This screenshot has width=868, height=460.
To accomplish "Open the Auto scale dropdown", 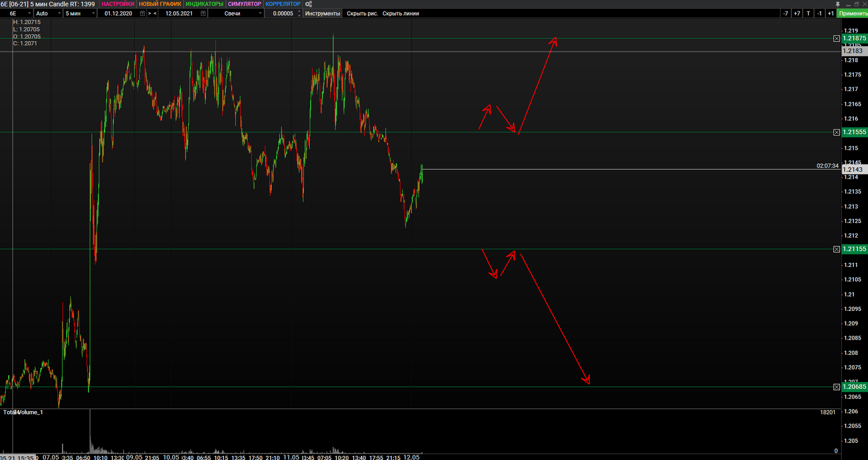I will coord(48,14).
